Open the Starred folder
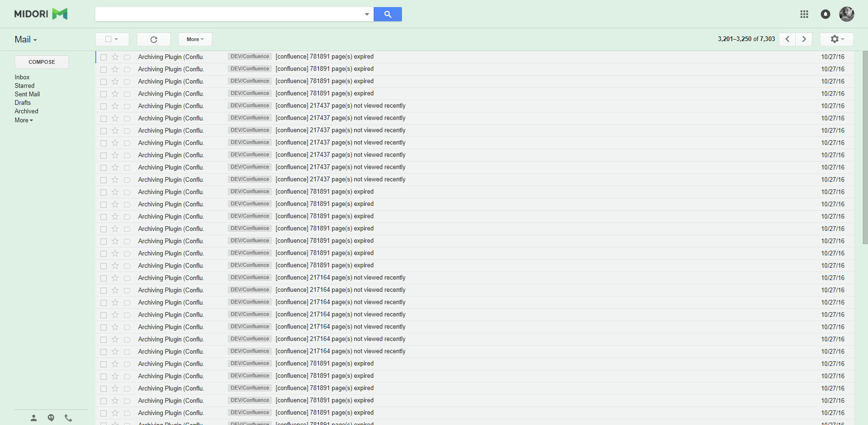The image size is (868, 425). pos(25,85)
